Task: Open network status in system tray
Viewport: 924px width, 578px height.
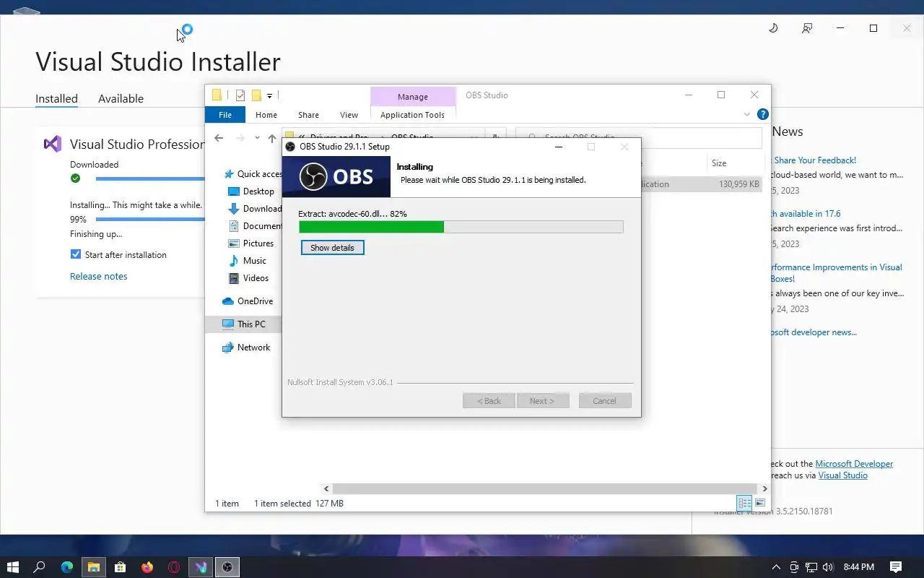Action: (x=811, y=567)
